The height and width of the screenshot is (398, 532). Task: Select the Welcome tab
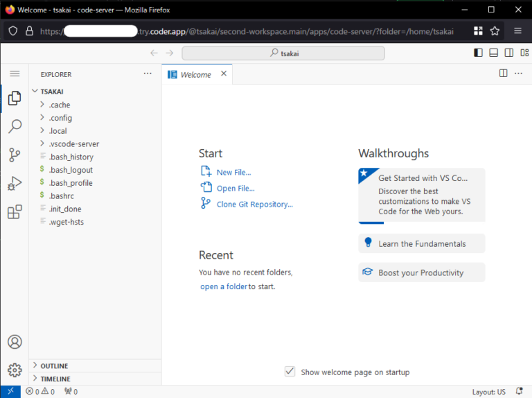click(195, 74)
